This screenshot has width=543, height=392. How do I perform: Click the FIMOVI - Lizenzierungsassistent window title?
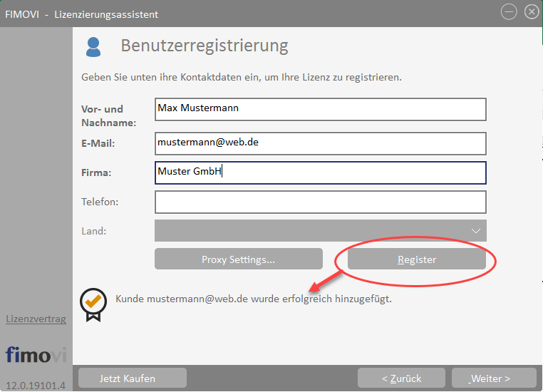pos(81,14)
